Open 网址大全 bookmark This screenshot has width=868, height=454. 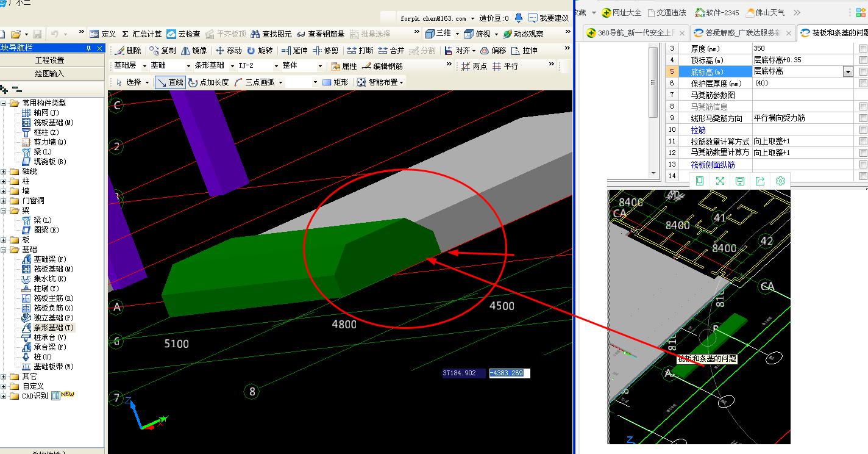(622, 12)
